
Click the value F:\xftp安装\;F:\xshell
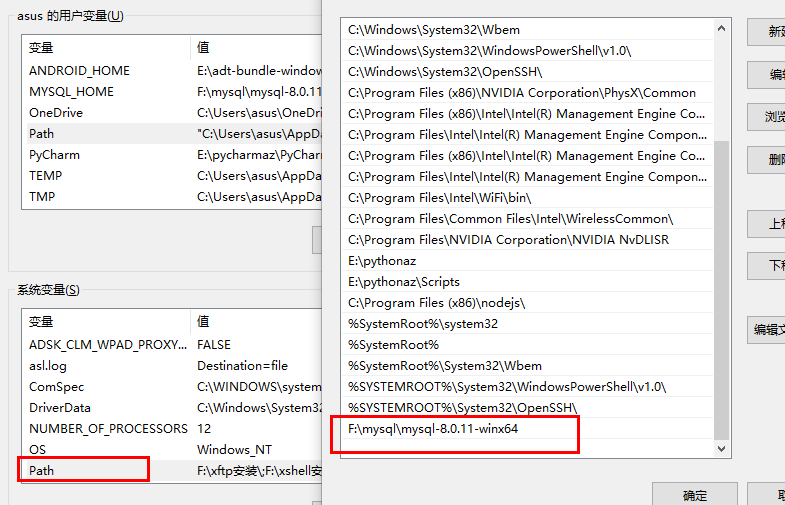259,471
